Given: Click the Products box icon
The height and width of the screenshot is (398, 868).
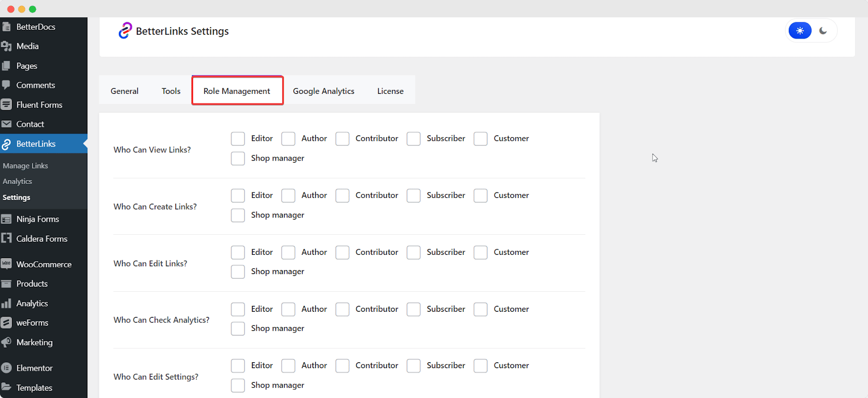Looking at the screenshot, I should [x=7, y=284].
